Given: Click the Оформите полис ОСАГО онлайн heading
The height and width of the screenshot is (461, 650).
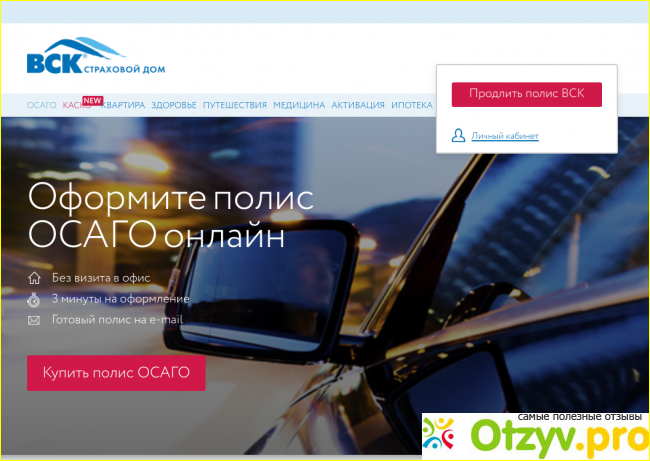Looking at the screenshot, I should 170,215.
